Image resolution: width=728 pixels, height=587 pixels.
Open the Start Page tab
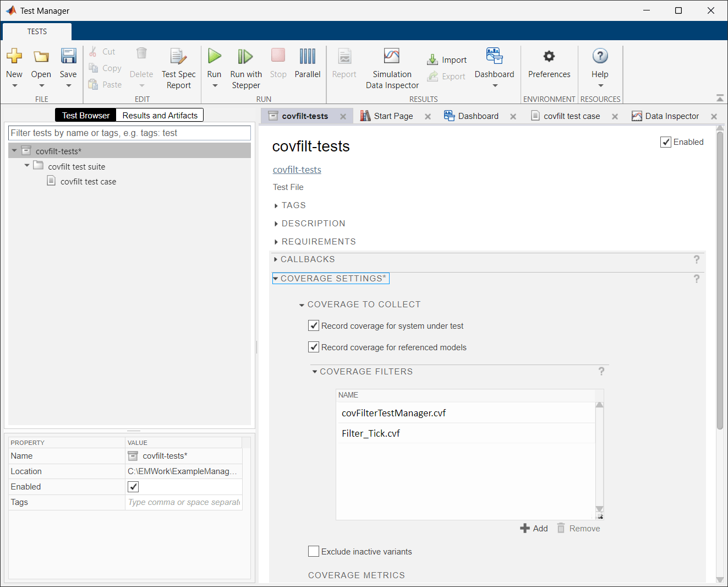click(x=393, y=116)
